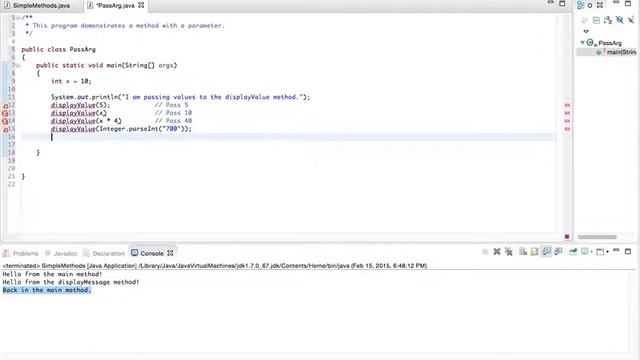
Task: Maximize the Outline panel
Action: point(628,4)
